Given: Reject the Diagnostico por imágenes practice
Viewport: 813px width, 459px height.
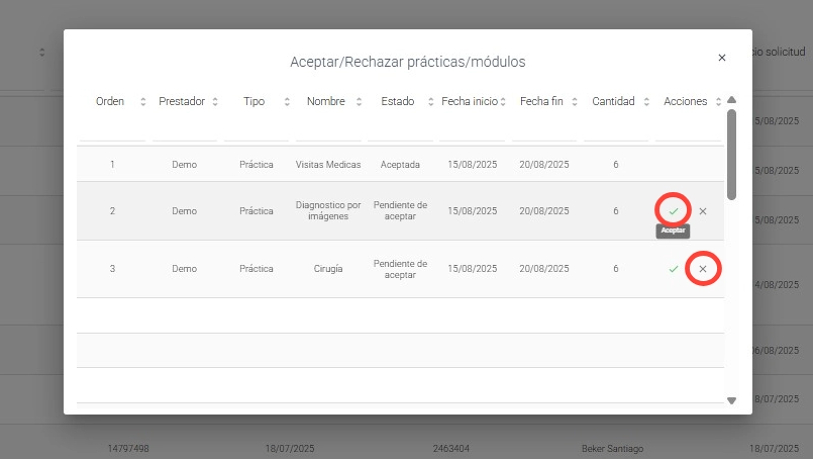Looking at the screenshot, I should point(703,211).
